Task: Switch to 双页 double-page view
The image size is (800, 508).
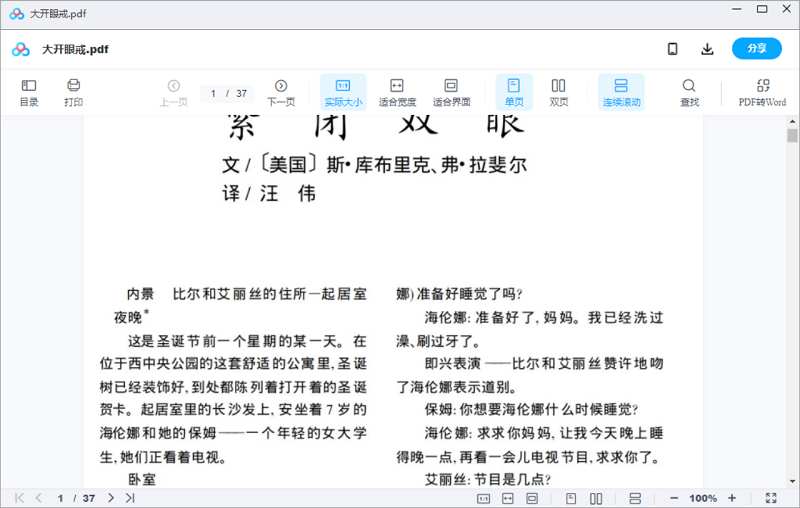Action: [x=559, y=92]
